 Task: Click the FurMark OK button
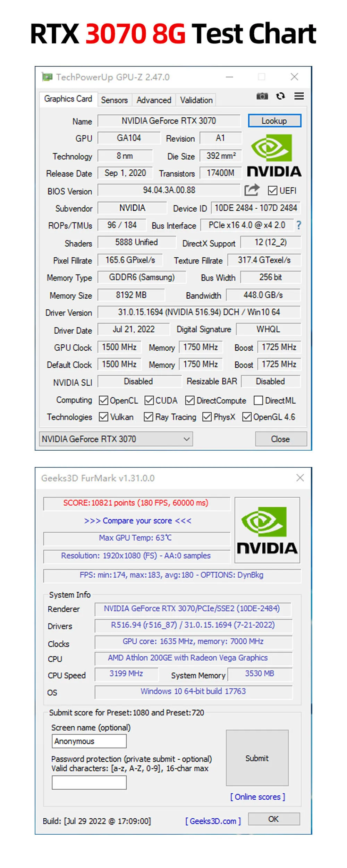[274, 819]
